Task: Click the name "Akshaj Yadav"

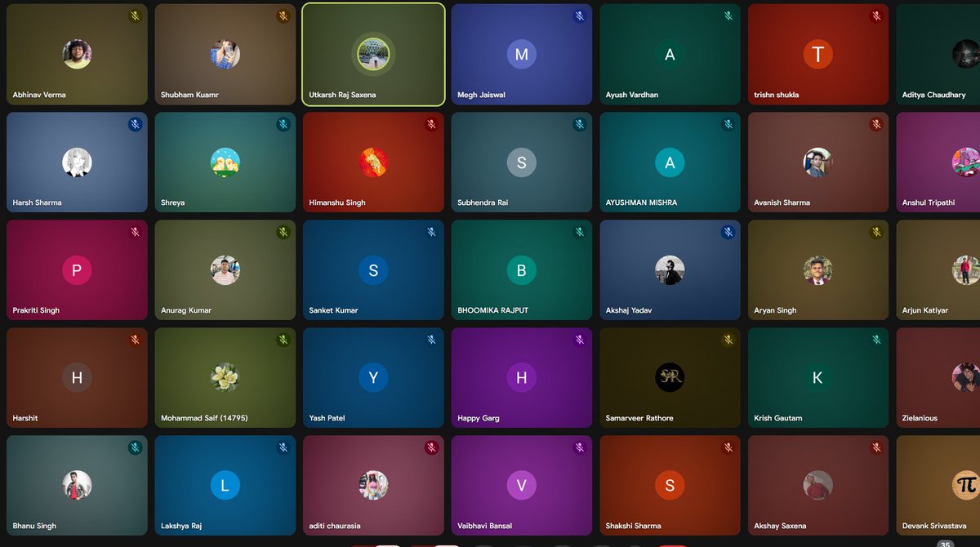Action: point(629,310)
